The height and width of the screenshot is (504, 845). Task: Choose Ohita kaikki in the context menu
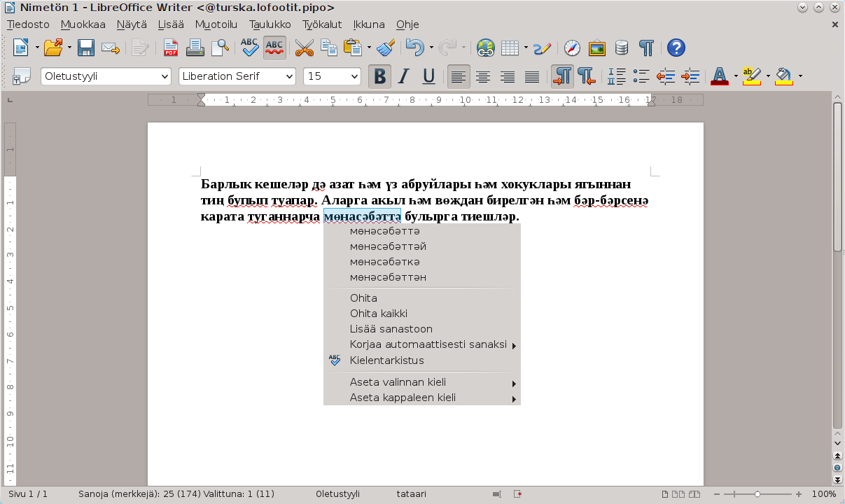[x=422, y=314]
